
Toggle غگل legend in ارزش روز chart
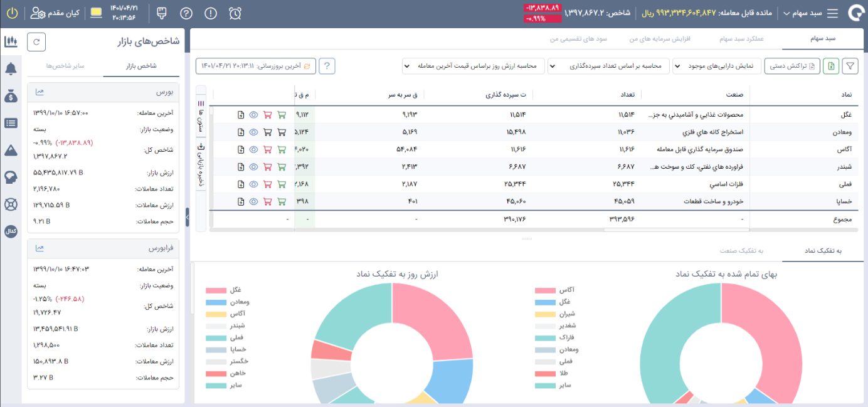(216, 290)
